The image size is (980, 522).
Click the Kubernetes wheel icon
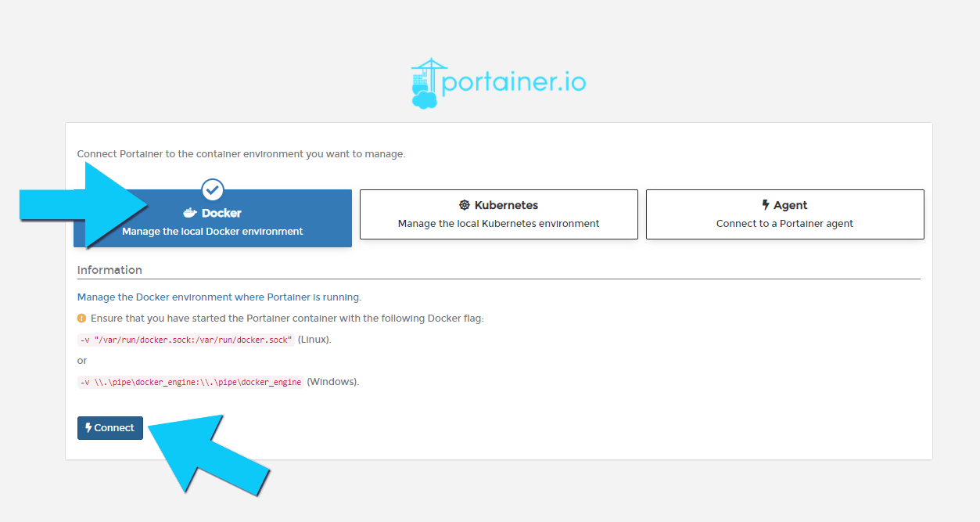(x=465, y=205)
